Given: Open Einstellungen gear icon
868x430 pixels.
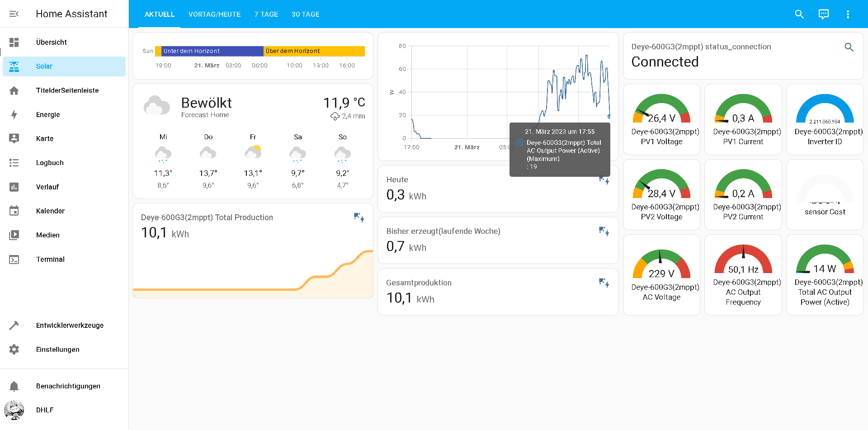Looking at the screenshot, I should [x=14, y=350].
